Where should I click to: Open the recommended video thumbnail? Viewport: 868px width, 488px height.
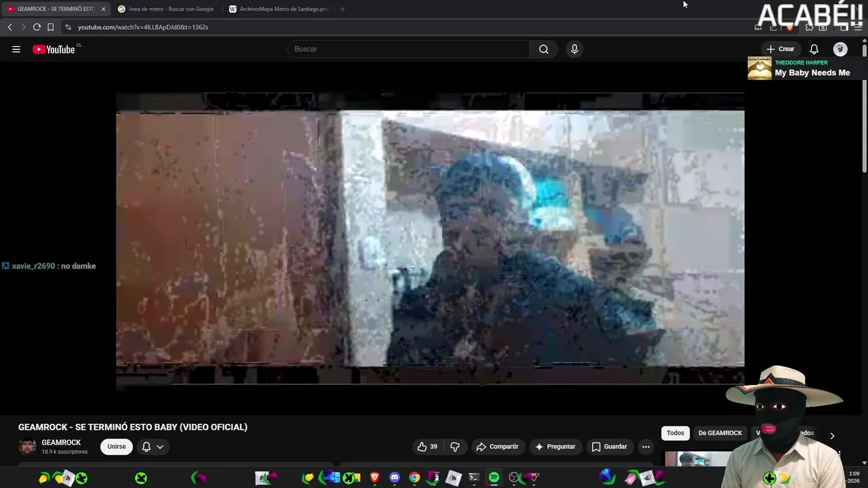[698, 459]
